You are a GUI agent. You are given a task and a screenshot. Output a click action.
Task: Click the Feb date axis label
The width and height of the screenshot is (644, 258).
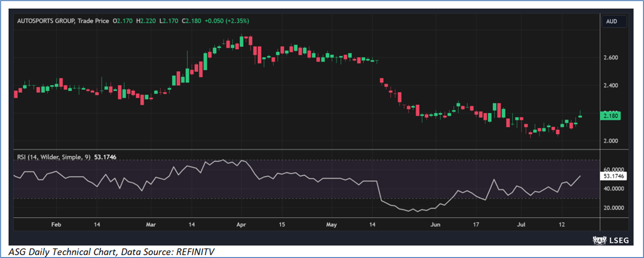56,225
